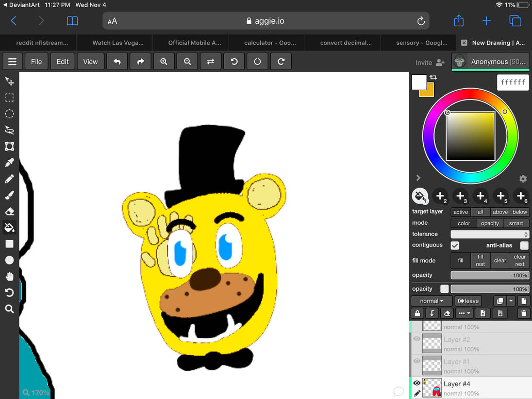
Task: Merge layer down with arrow icon
Action: click(432, 313)
